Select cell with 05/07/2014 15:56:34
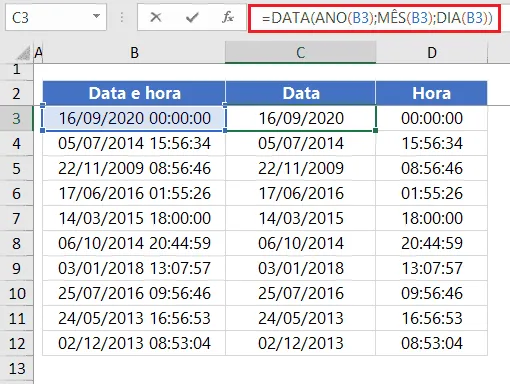The width and height of the screenshot is (510, 384). (x=134, y=143)
